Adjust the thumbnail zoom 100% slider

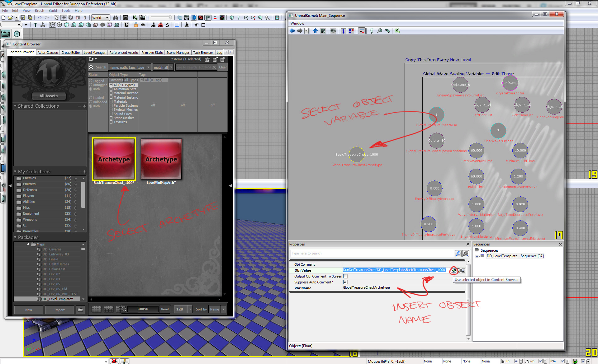143,309
